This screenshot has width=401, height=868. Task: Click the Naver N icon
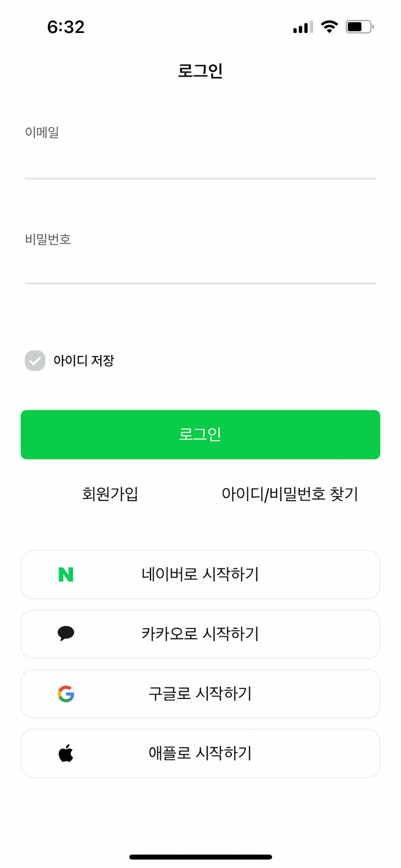pos(65,574)
